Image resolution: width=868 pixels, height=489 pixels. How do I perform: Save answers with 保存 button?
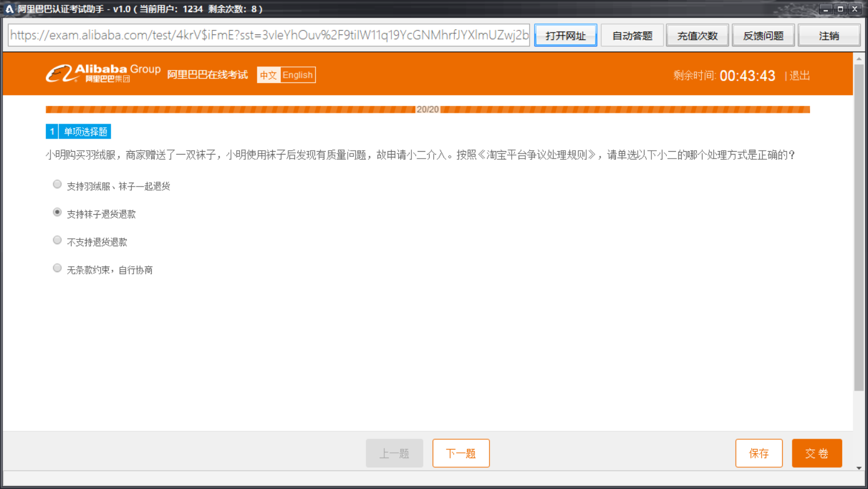(759, 453)
